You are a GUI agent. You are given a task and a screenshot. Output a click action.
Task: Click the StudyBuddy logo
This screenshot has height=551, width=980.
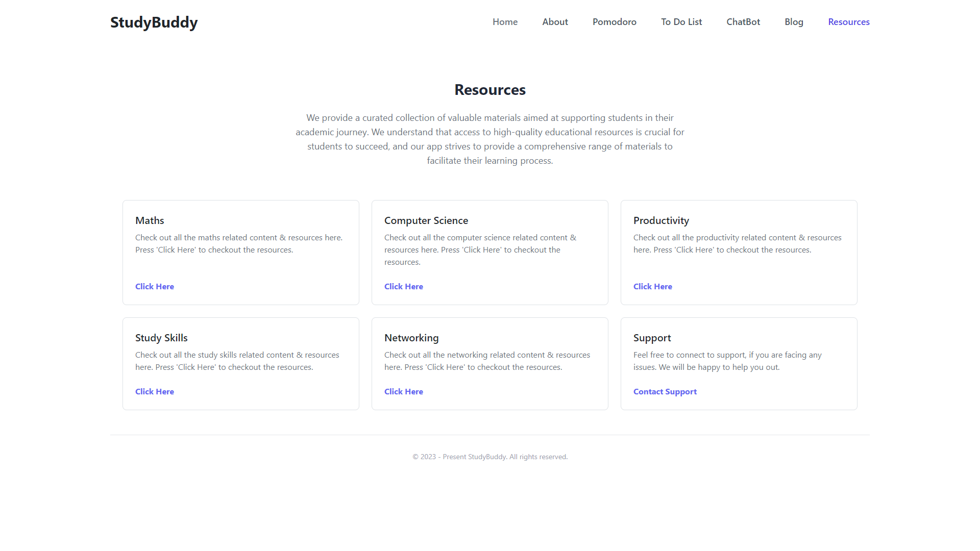pyautogui.click(x=154, y=22)
